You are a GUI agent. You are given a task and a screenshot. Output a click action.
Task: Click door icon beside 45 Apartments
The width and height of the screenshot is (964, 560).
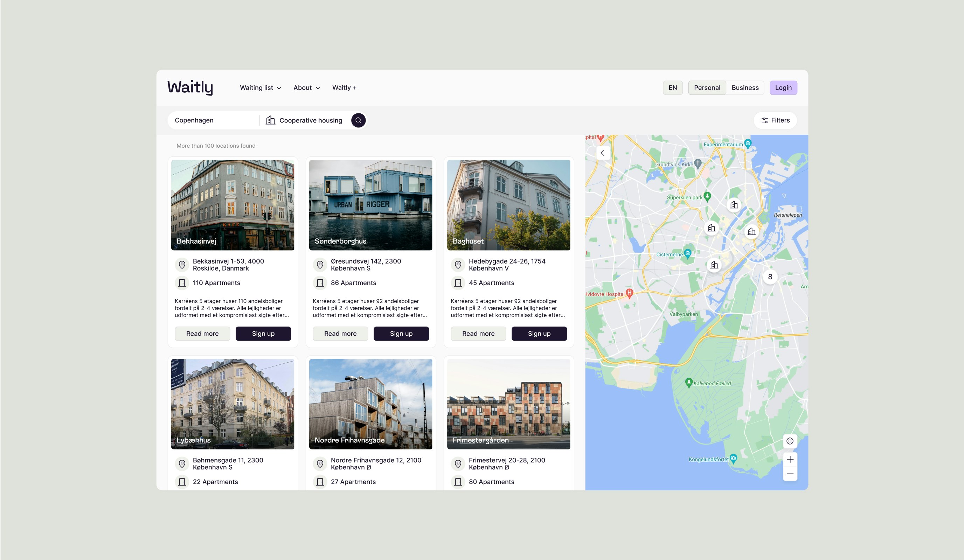coord(458,283)
